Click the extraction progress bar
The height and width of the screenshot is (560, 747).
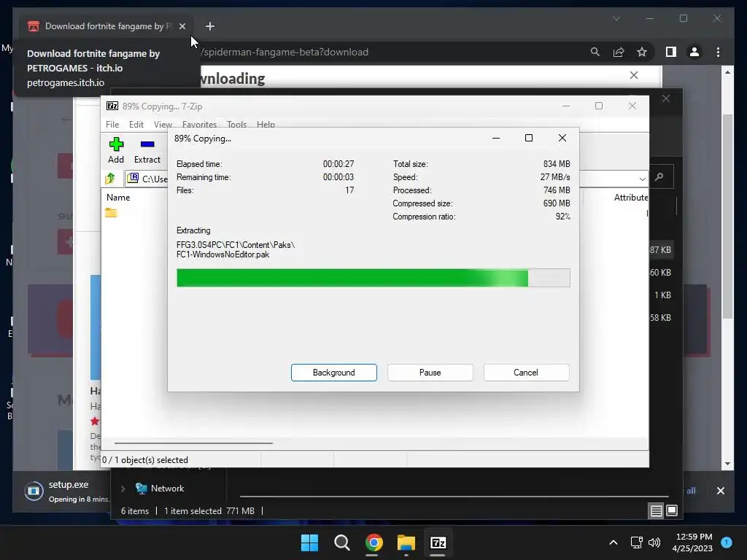click(373, 278)
